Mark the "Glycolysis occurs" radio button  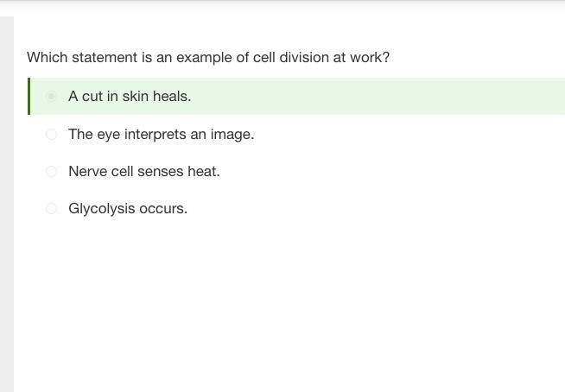(51, 208)
